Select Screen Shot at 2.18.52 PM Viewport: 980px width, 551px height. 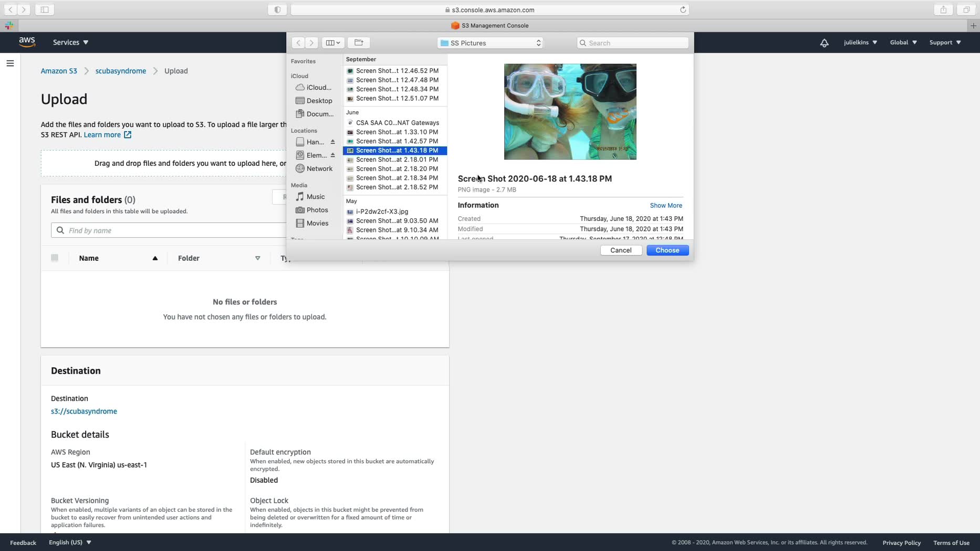coord(394,187)
